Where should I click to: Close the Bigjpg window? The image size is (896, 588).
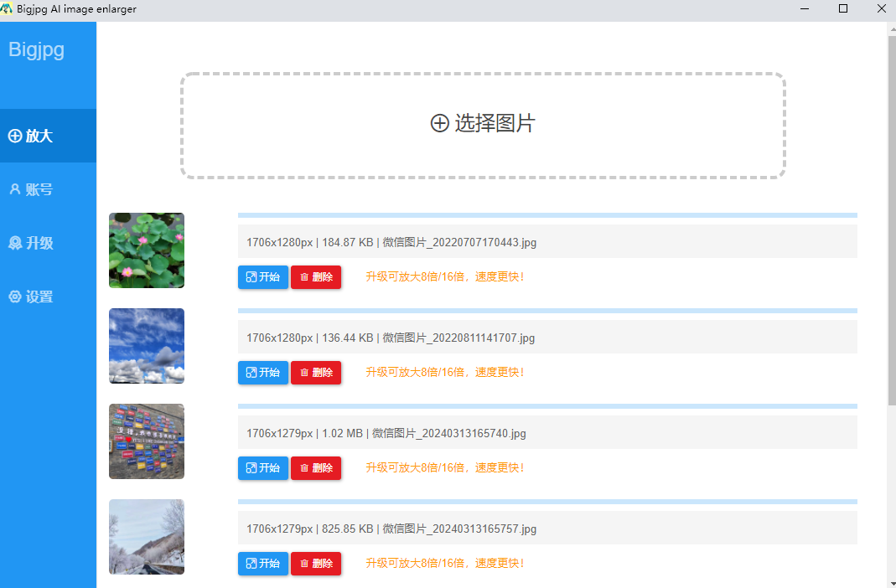pyautogui.click(x=881, y=8)
